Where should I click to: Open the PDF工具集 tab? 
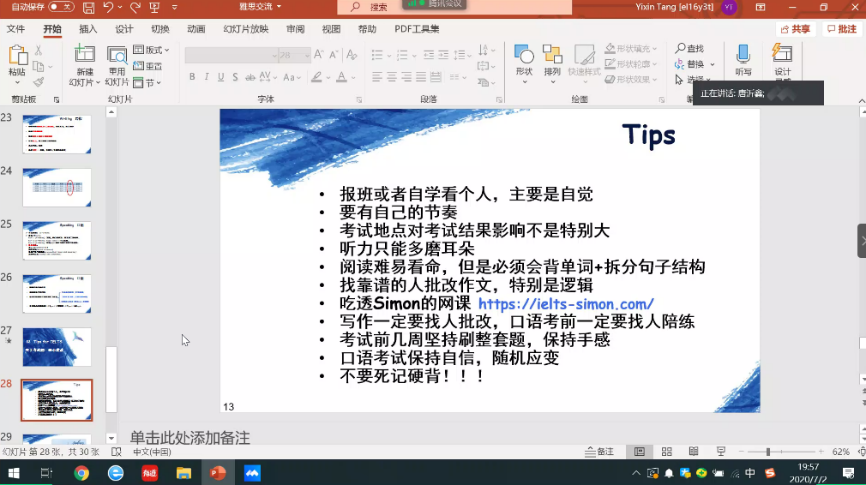pos(417,29)
